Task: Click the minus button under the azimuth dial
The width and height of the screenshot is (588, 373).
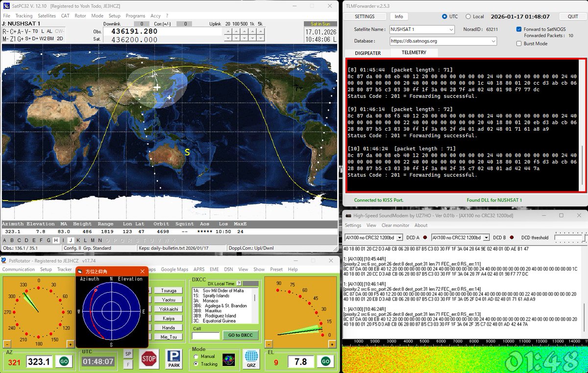Action: click(x=6, y=344)
